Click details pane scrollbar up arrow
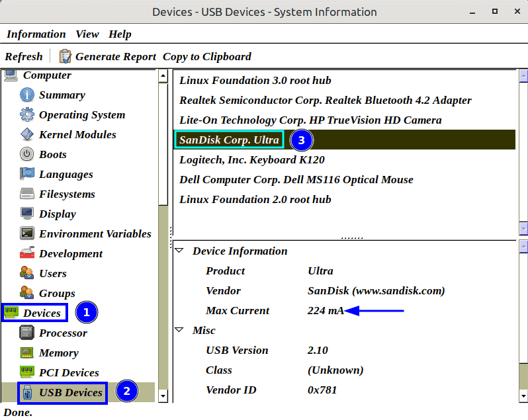Viewport: 528px width, 420px height. click(523, 247)
